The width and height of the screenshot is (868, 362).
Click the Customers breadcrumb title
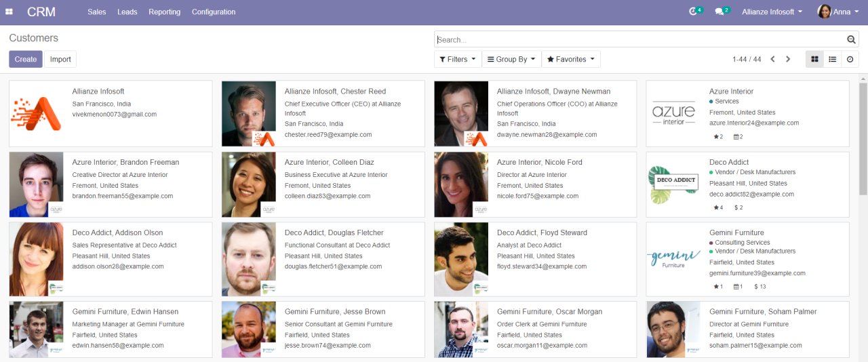click(x=34, y=38)
